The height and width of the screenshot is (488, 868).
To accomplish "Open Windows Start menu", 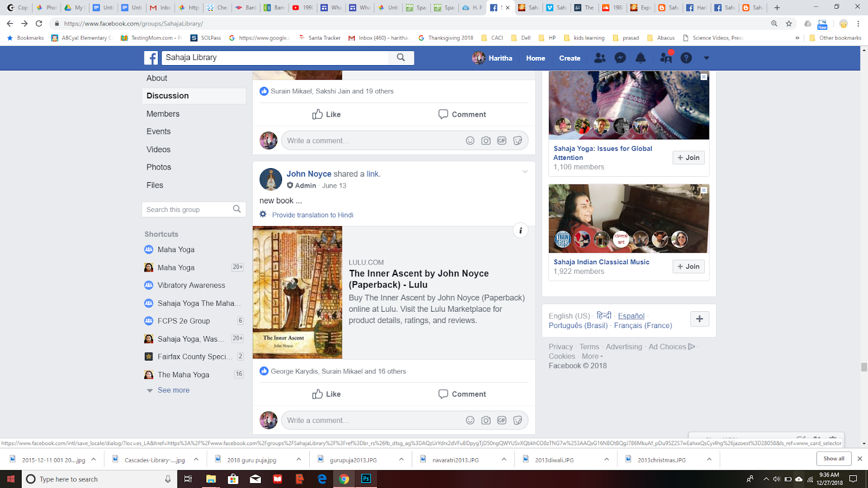I will pyautogui.click(x=10, y=479).
